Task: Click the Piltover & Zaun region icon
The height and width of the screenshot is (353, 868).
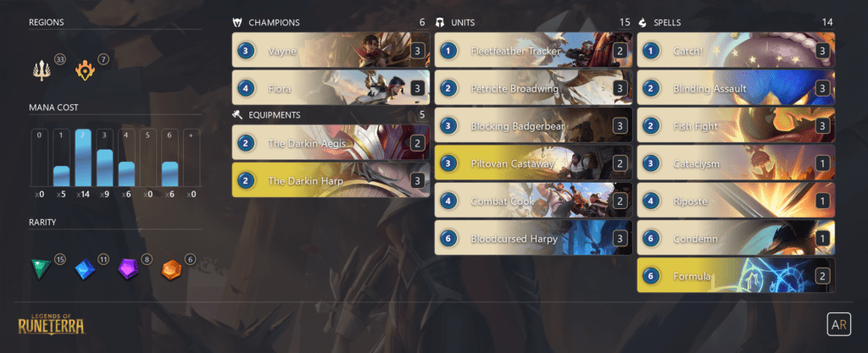Action: [85, 71]
